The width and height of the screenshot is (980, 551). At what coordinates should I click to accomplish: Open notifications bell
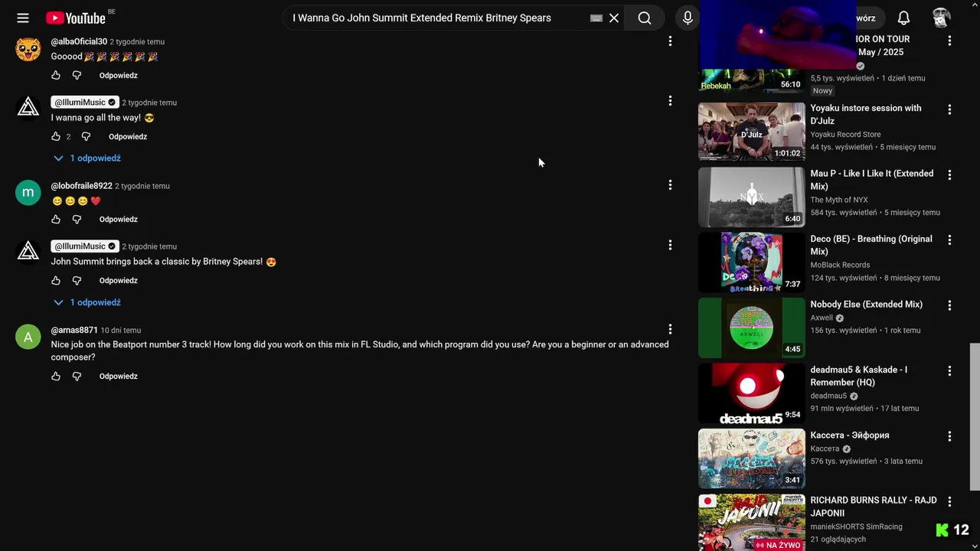click(903, 18)
